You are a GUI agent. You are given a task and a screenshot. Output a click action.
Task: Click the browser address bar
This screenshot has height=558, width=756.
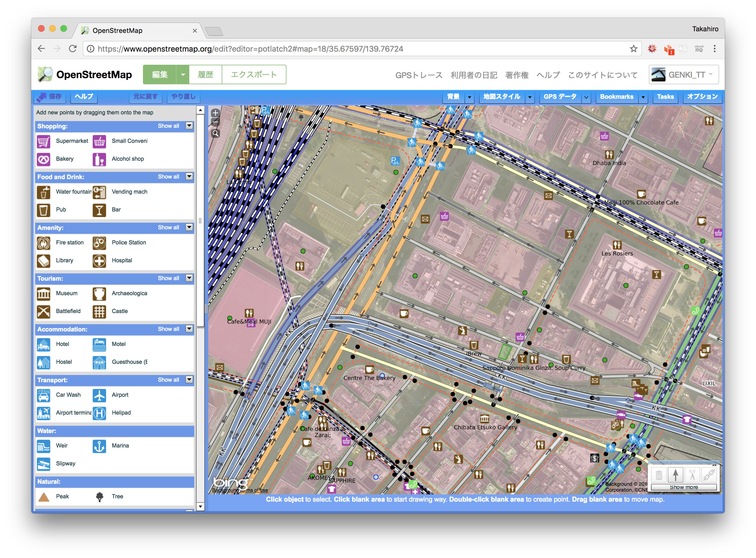pyautogui.click(x=362, y=49)
